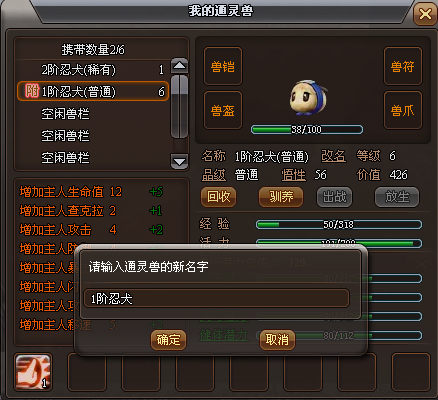Open the 兽盔 beast helmet slot
Viewport: 438px width, 400px height.
click(x=223, y=110)
